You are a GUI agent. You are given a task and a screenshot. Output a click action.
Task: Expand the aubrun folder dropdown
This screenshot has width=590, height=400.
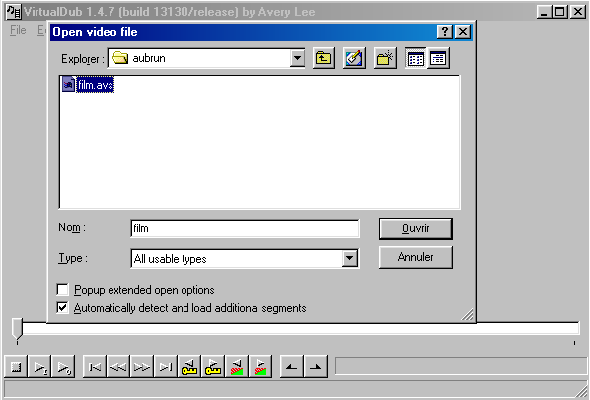(297, 58)
